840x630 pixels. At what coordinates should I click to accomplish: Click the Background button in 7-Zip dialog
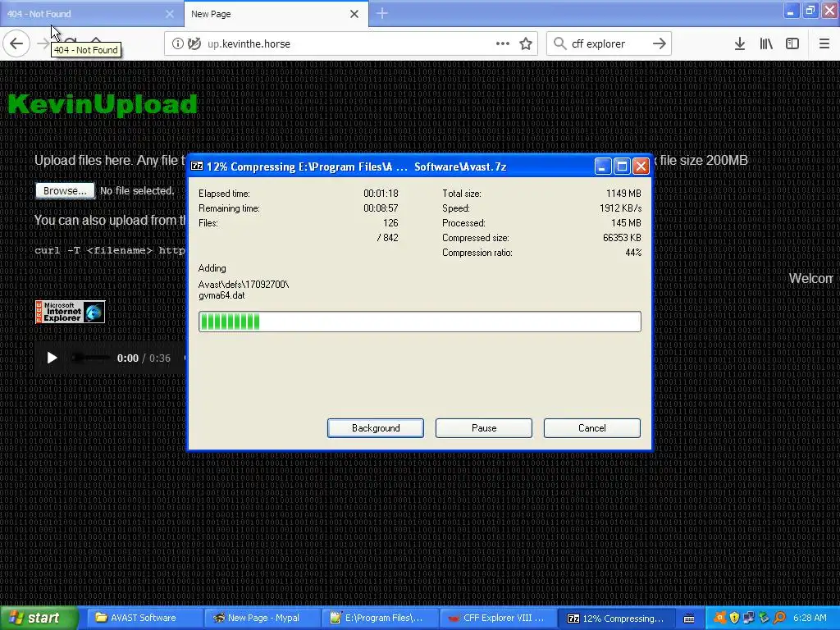tap(376, 428)
